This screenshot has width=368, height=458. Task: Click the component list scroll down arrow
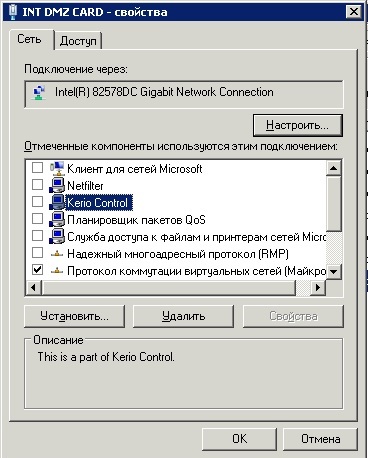333,271
